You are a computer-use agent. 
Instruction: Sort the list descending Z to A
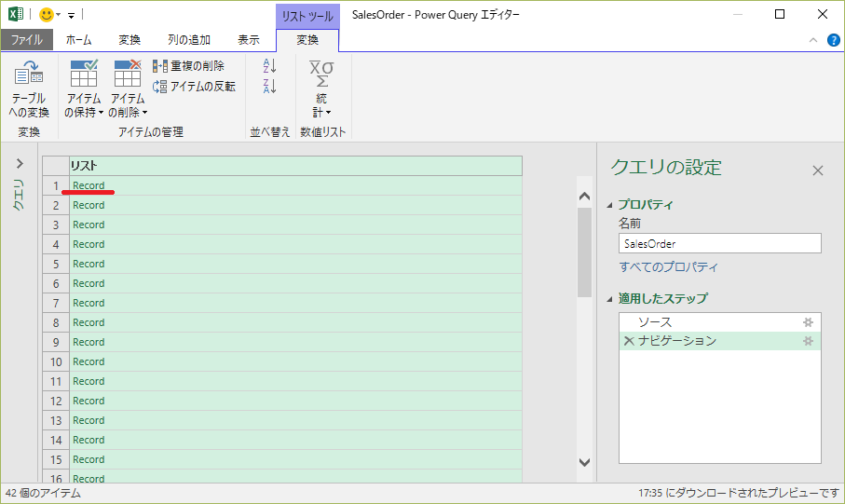pos(269,87)
